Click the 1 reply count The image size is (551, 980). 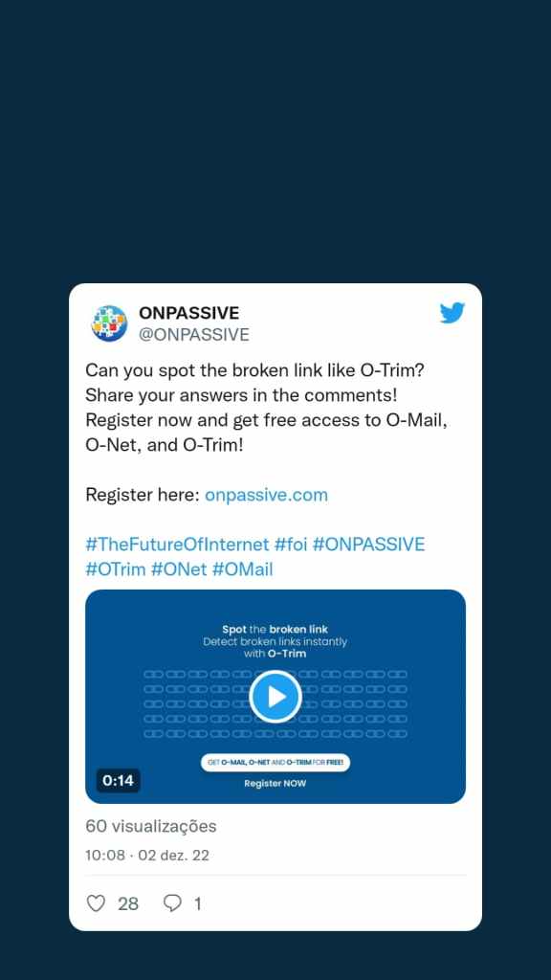[197, 903]
